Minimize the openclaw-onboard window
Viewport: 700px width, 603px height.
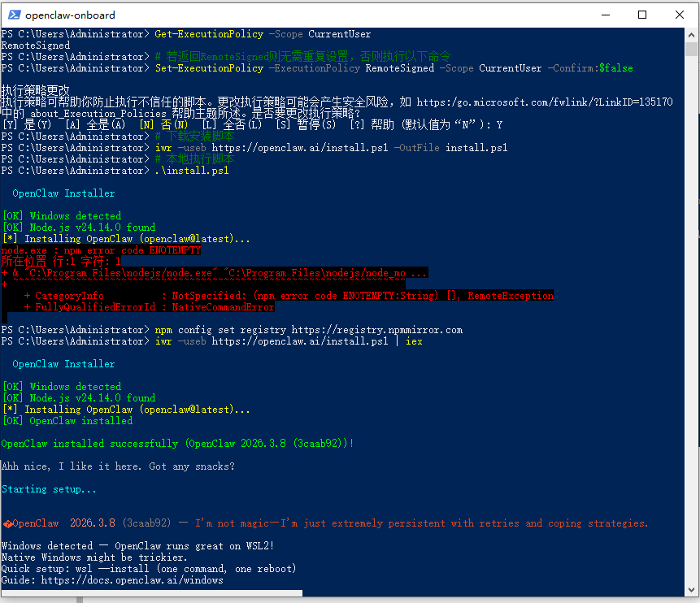coord(606,15)
